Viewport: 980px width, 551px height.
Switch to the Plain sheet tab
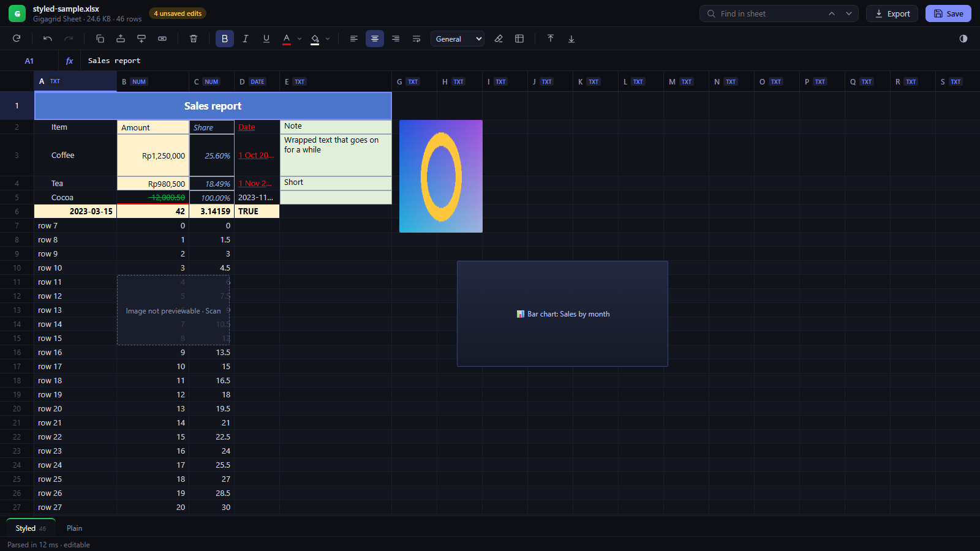pos(74,528)
